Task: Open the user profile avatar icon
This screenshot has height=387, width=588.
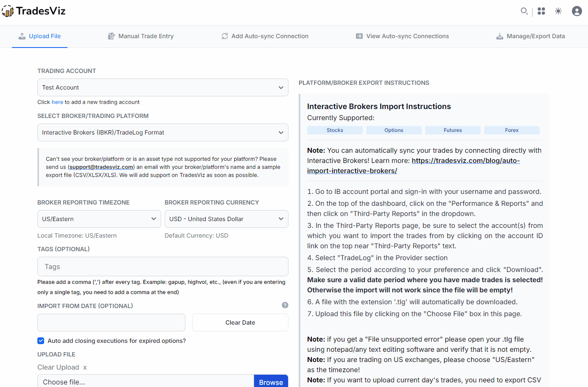Action: click(577, 11)
